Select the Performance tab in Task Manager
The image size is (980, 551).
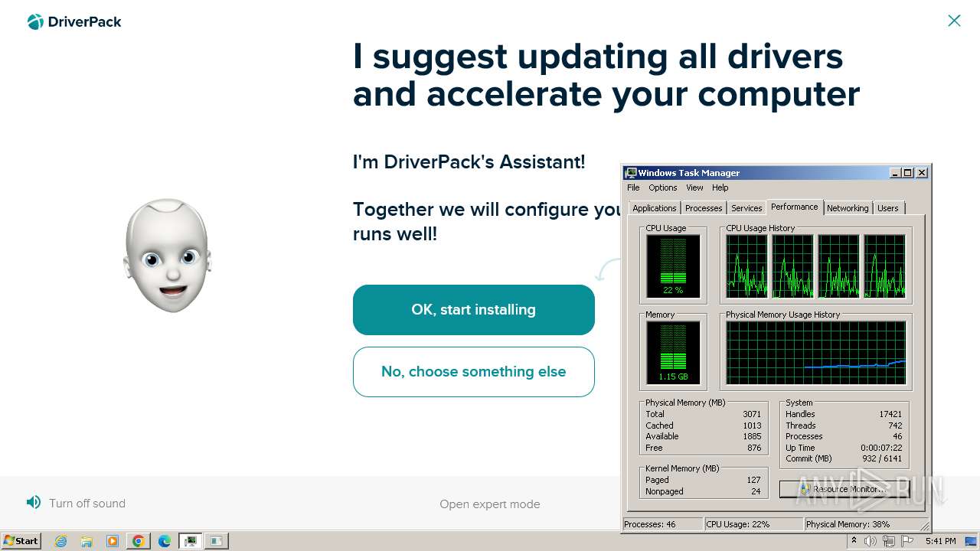(x=795, y=207)
